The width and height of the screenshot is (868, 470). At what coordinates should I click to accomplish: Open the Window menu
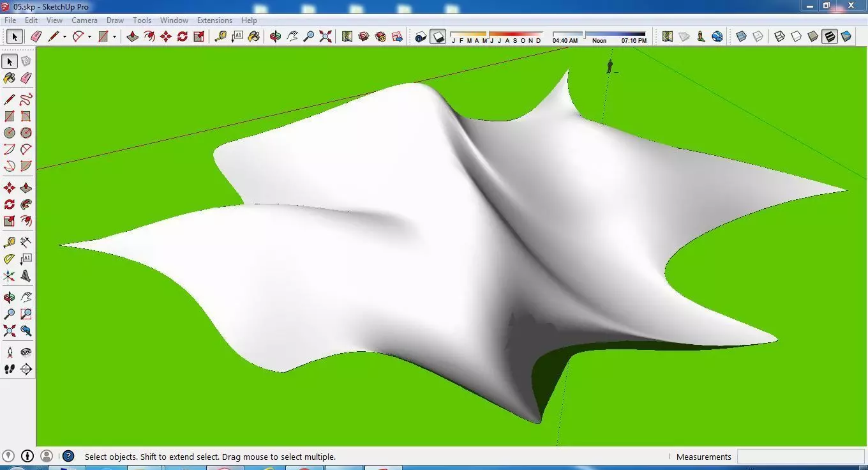click(x=174, y=20)
